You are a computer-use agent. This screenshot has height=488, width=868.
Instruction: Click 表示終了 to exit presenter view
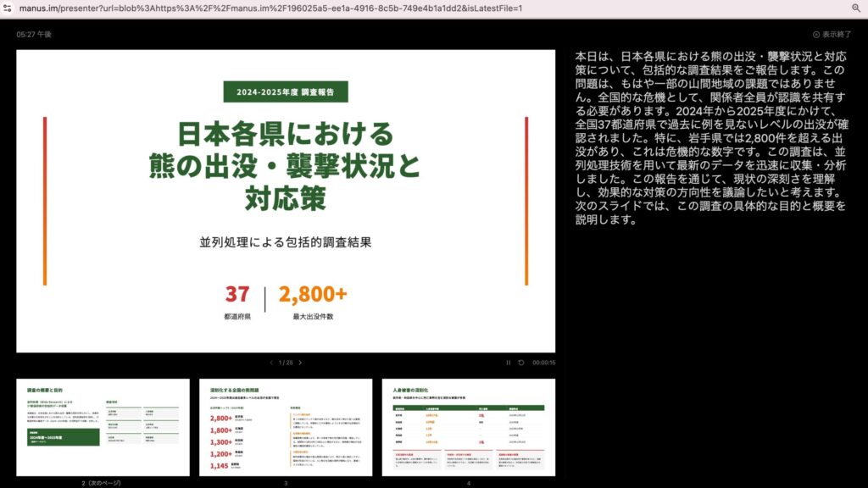832,35
